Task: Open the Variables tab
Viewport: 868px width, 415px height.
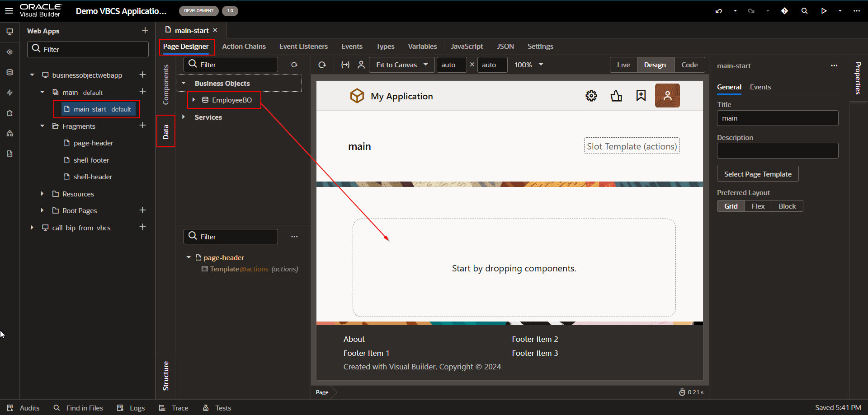Action: click(422, 47)
